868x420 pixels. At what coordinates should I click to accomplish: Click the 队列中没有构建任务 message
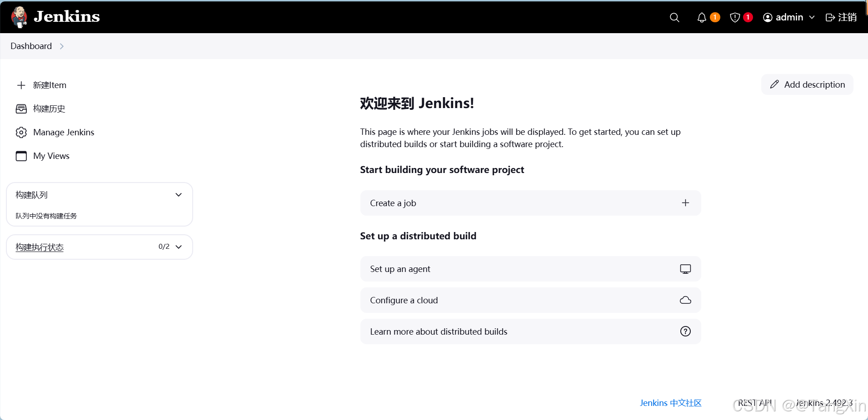coord(46,216)
